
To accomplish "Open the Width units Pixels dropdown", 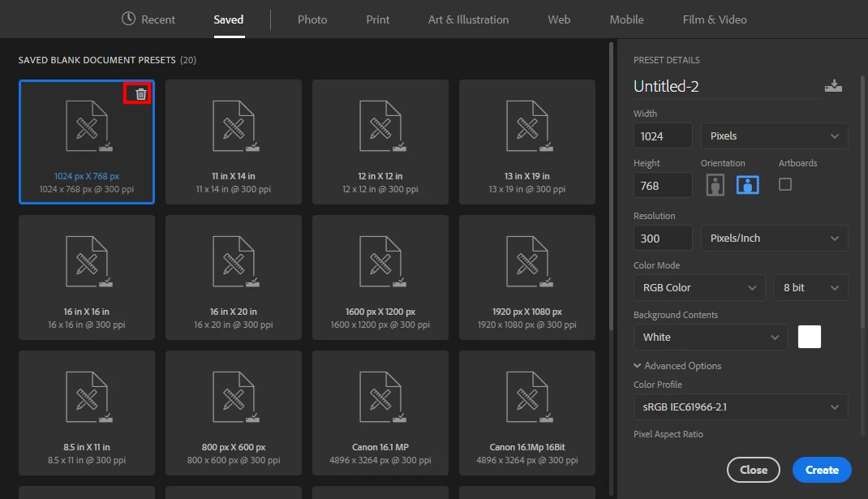I will pyautogui.click(x=774, y=136).
